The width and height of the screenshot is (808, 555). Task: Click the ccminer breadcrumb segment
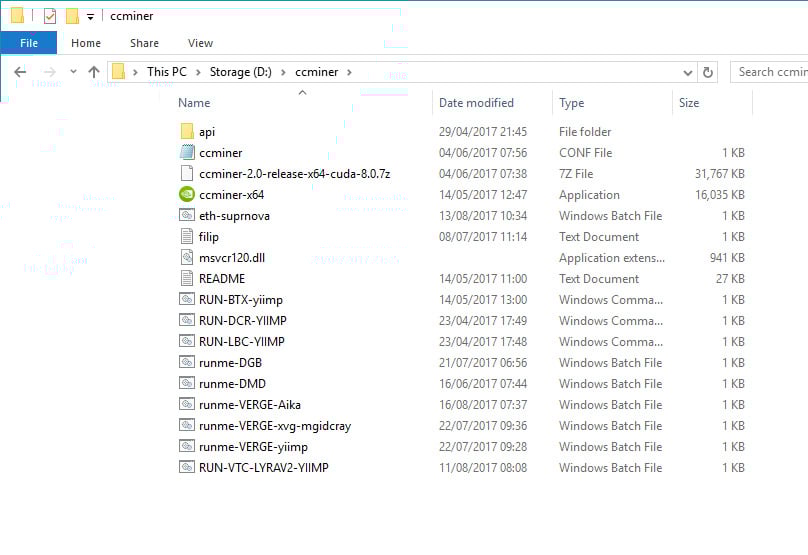[316, 72]
